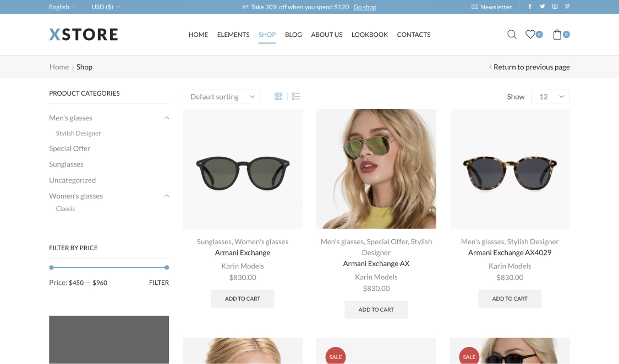Open the USD ($) currency dropdown
The height and width of the screenshot is (364, 619).
point(106,7)
